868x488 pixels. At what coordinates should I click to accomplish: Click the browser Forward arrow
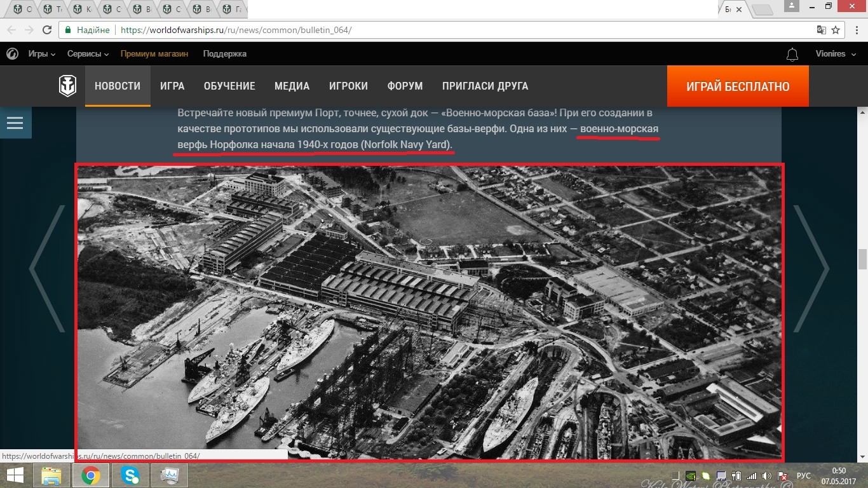click(29, 30)
